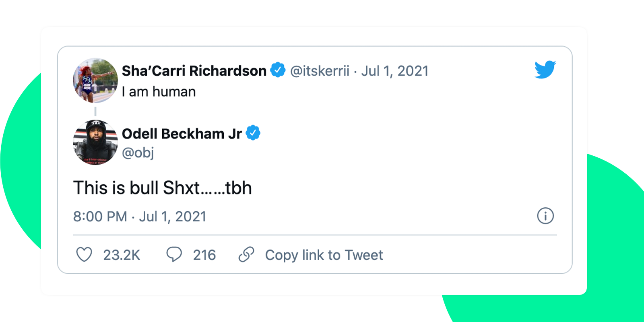Open the tweet info icon
644x322 pixels.
click(545, 216)
